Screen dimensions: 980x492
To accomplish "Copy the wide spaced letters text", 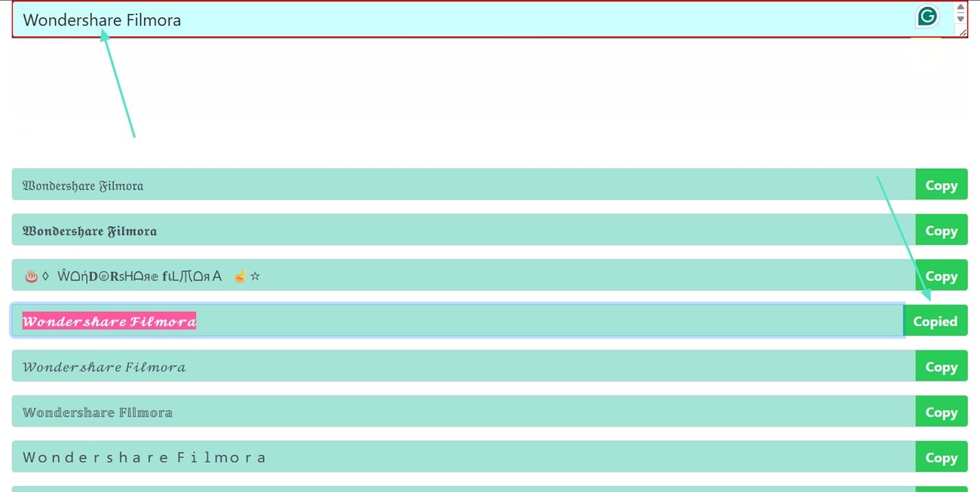I will pyautogui.click(x=942, y=457).
